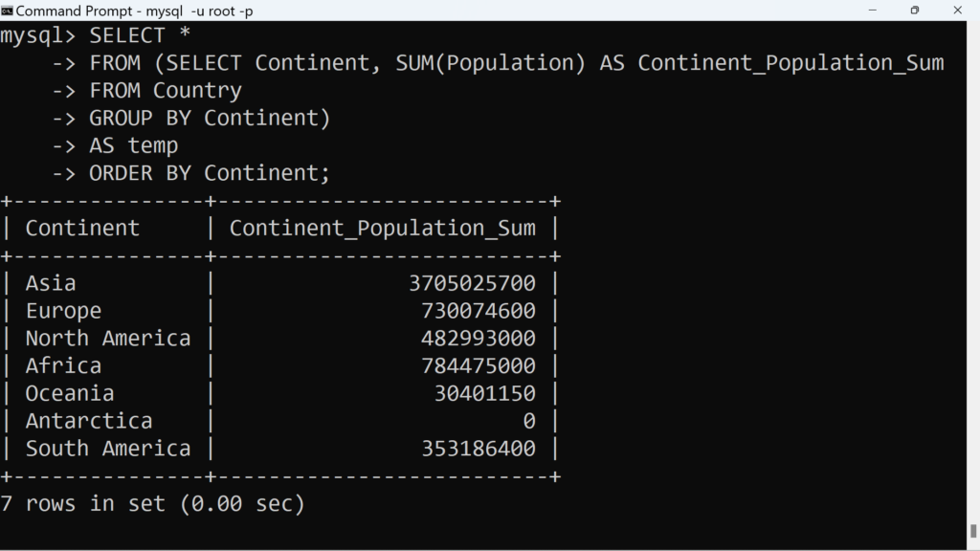Click the 'Continent' column header
980x551 pixels.
82,228
